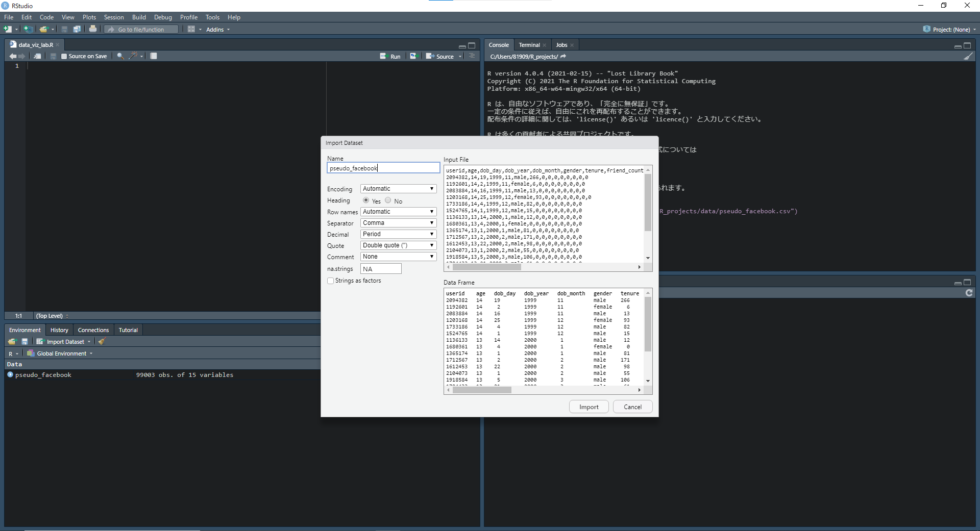980x531 pixels.
Task: Go back in source location history
Action: [x=13, y=56]
